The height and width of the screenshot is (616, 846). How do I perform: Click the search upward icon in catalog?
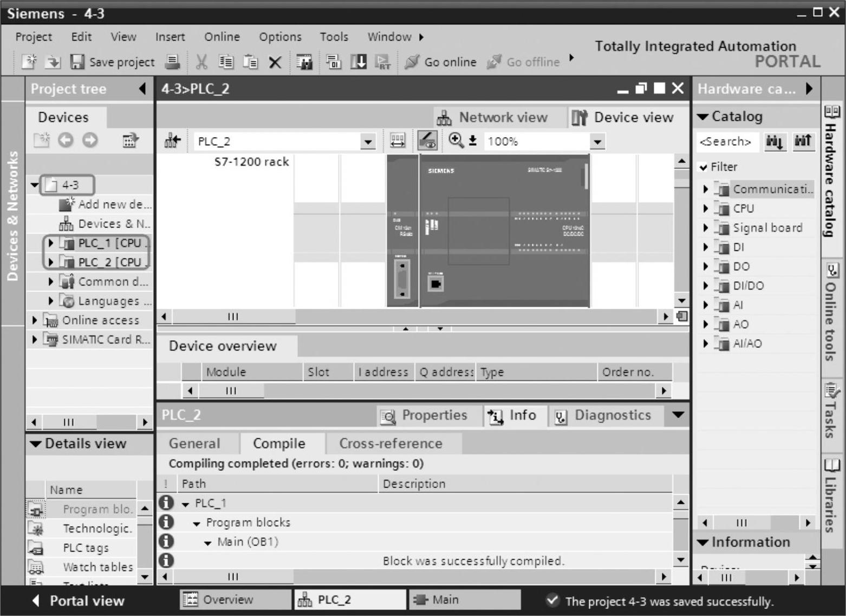(x=803, y=142)
